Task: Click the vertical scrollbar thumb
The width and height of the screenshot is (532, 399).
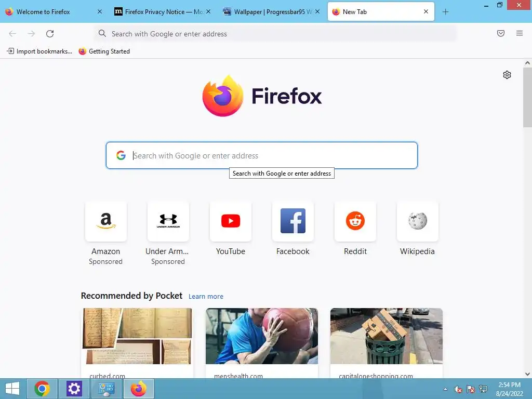Action: (x=527, y=97)
